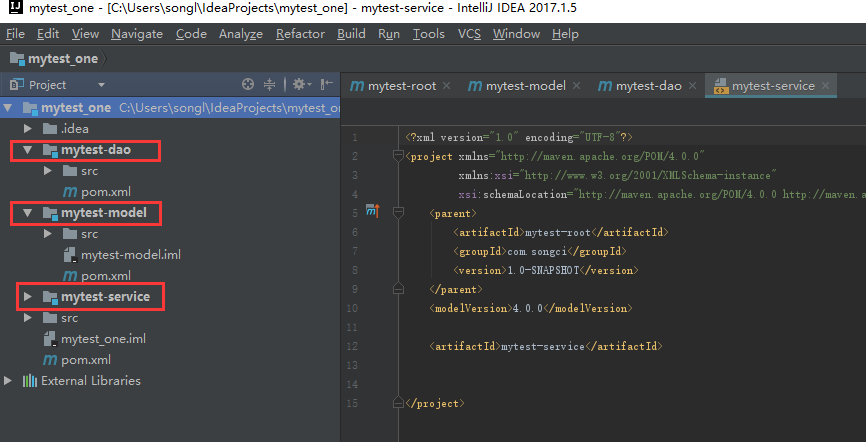Image resolution: width=866 pixels, height=442 pixels.
Task: Fold the project tag at line 2
Action: tap(398, 156)
